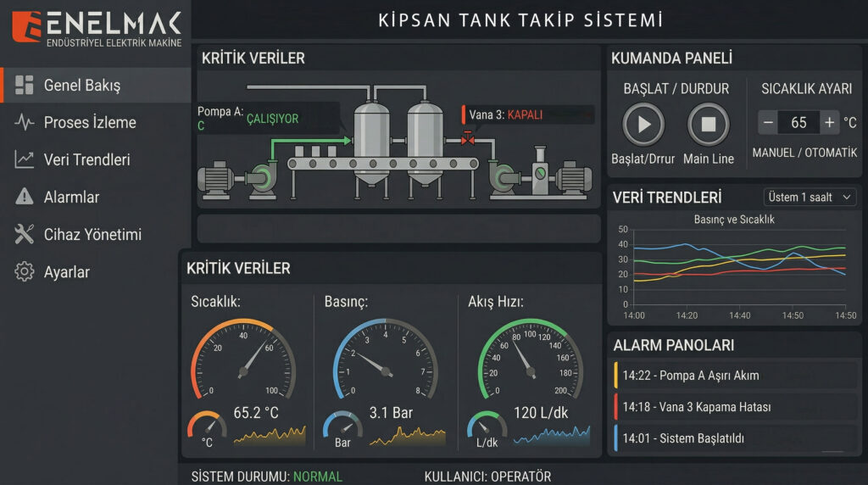This screenshot has height=485, width=868.
Task: Open the Alarmlar menu item
Action: pyautogui.click(x=71, y=197)
